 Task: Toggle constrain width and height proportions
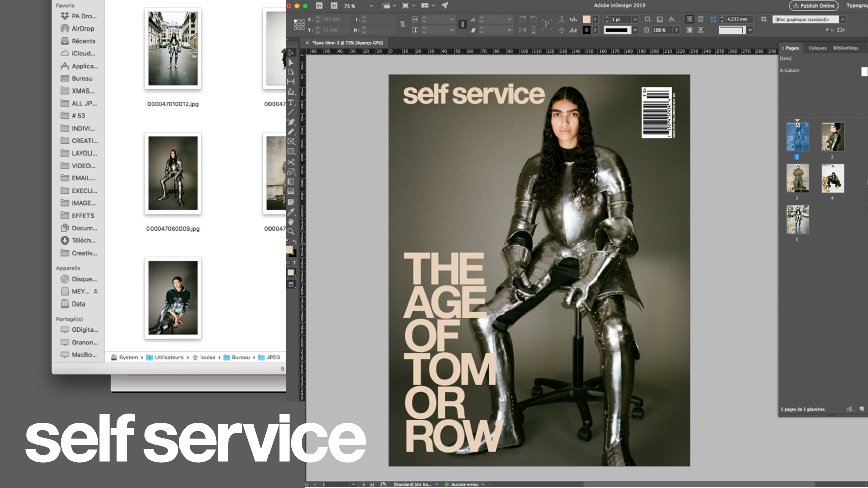[x=402, y=24]
